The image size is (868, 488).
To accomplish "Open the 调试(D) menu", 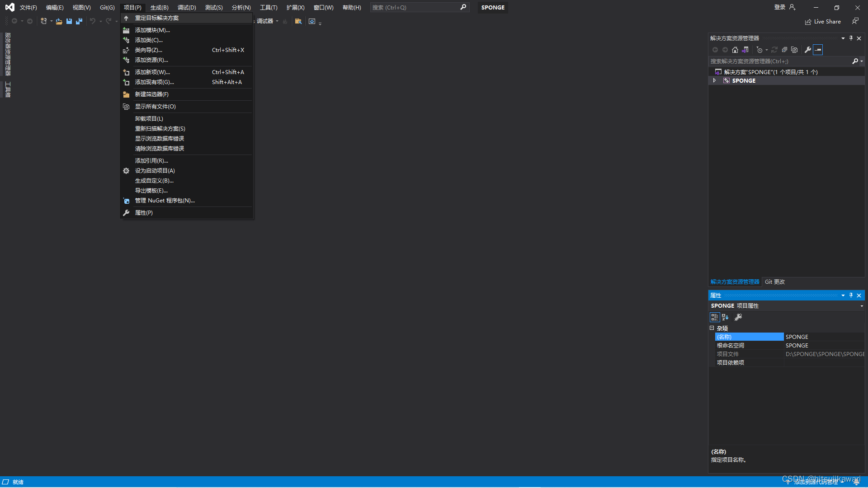I will [187, 7].
